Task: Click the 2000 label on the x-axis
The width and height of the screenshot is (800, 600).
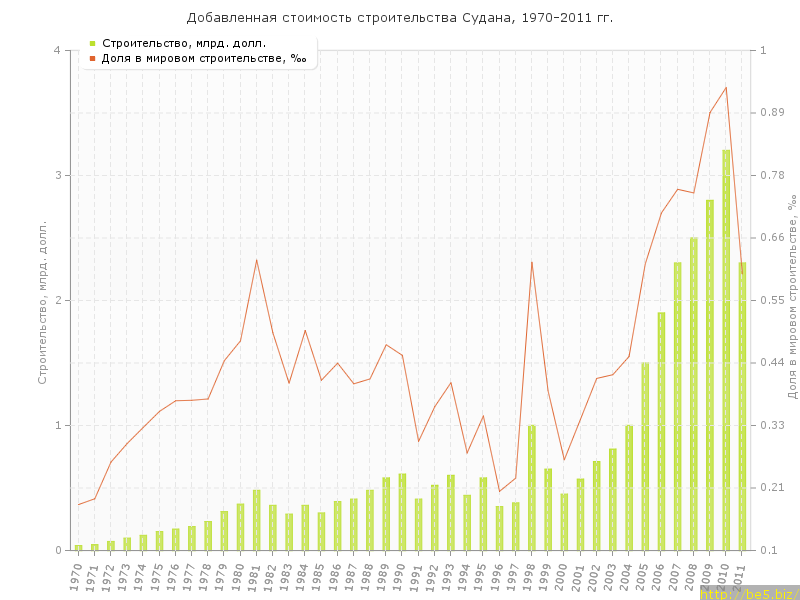Action: pyautogui.click(x=562, y=575)
